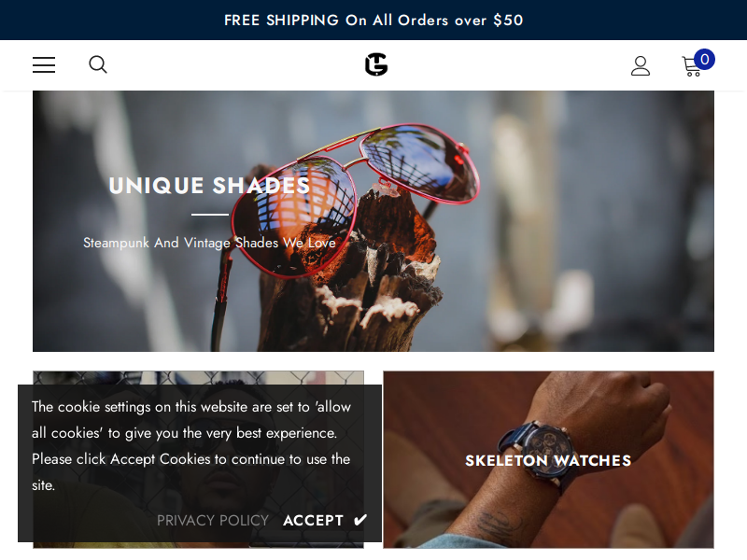The height and width of the screenshot is (560, 747).
Task: Click the checkmark beside ACCEPT
Action: coord(360,520)
